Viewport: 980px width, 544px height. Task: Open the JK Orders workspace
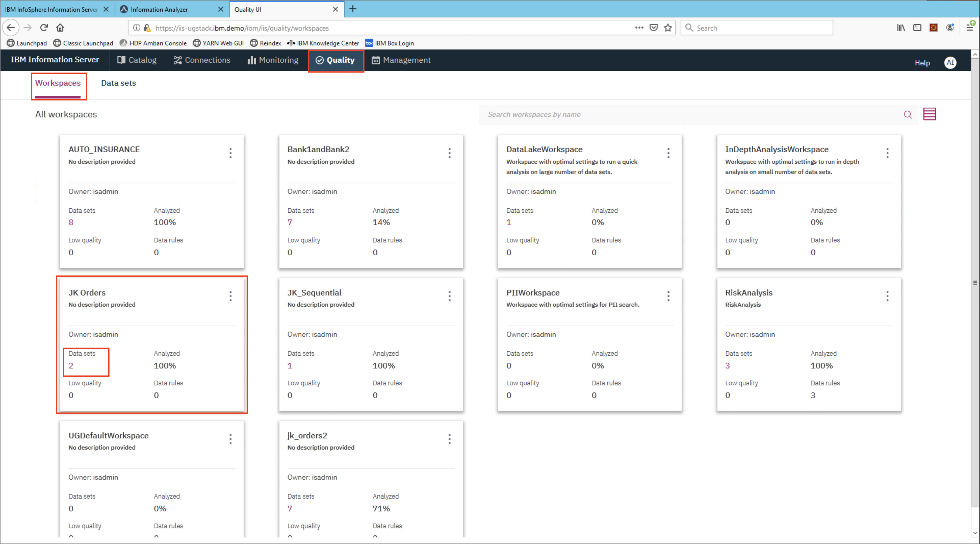pyautogui.click(x=87, y=292)
